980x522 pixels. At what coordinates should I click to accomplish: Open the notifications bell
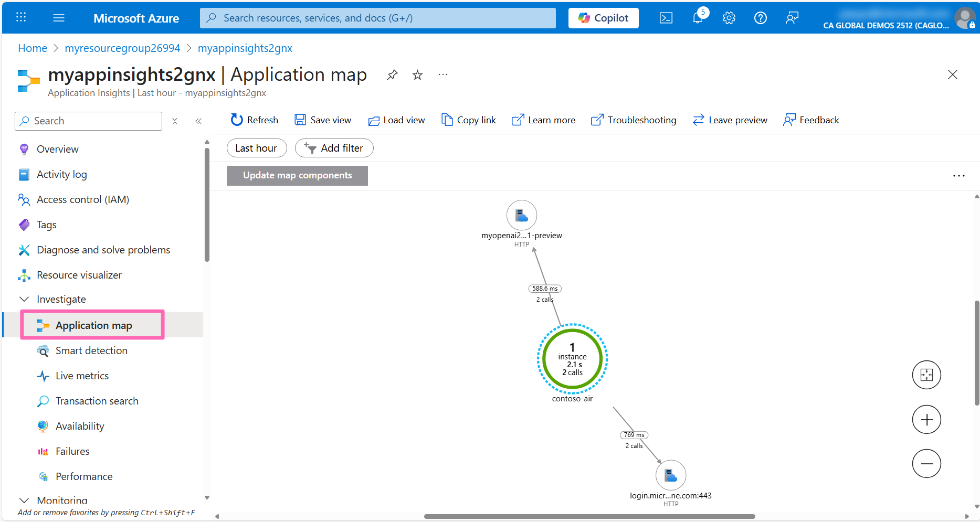coord(697,17)
